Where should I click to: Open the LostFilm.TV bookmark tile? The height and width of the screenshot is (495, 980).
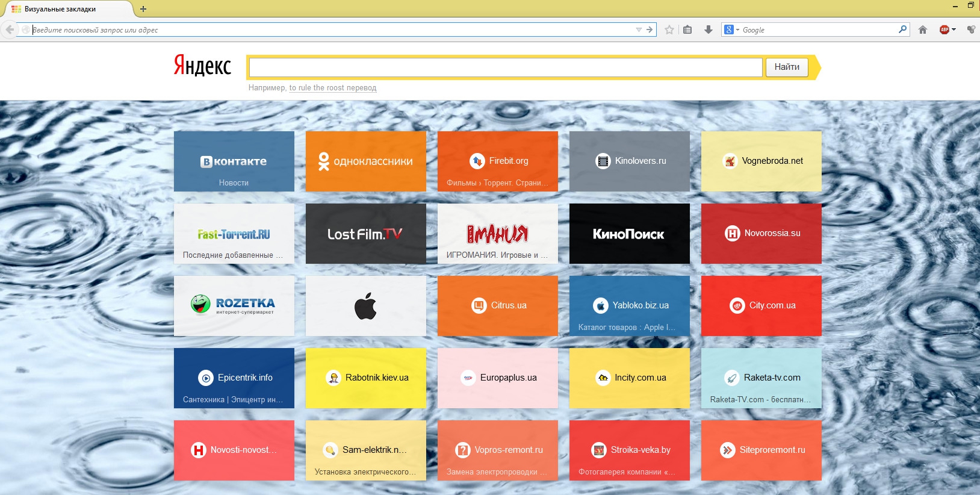366,234
